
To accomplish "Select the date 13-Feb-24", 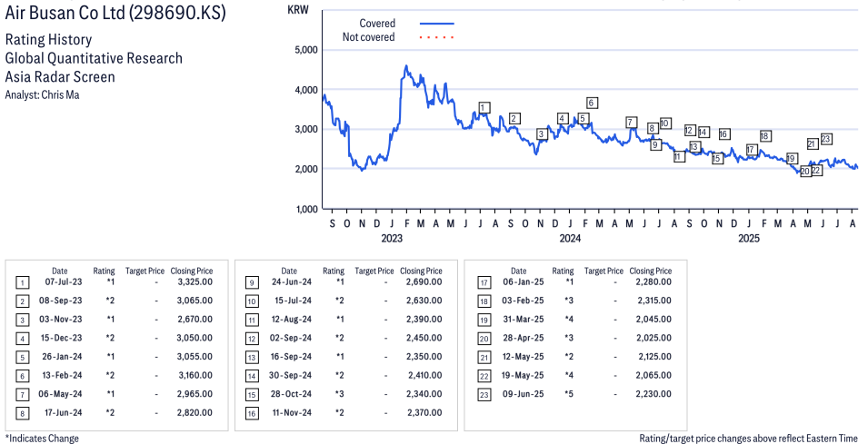I will pyautogui.click(x=62, y=375).
